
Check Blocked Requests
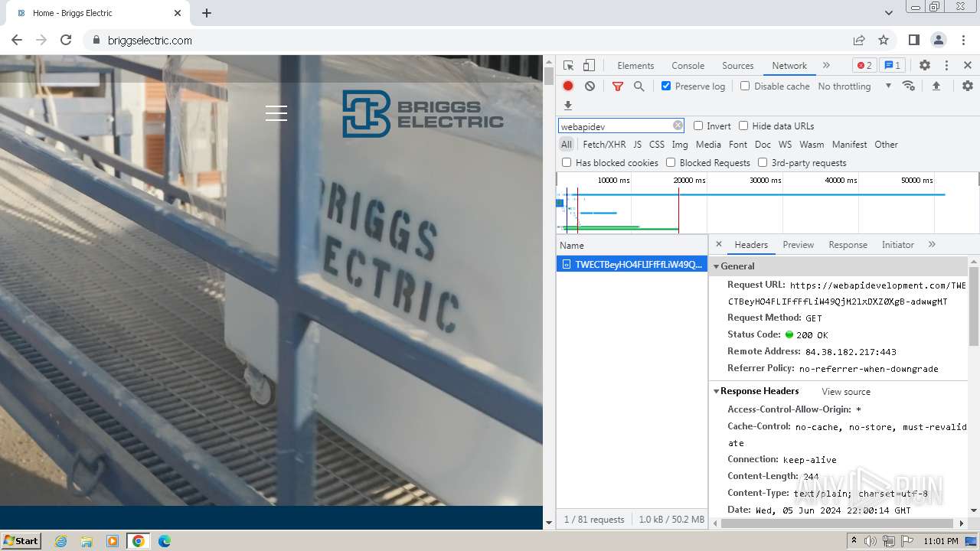pos(671,162)
